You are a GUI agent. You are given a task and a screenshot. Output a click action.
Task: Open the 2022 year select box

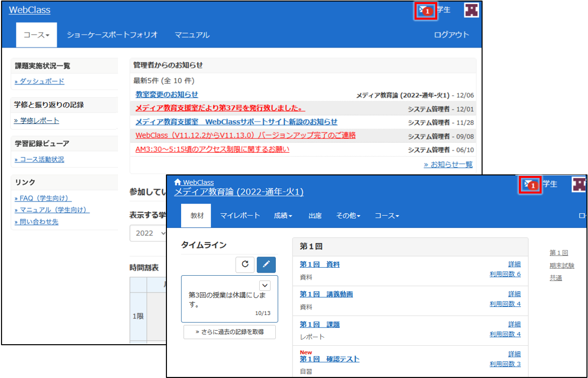pyautogui.click(x=148, y=233)
